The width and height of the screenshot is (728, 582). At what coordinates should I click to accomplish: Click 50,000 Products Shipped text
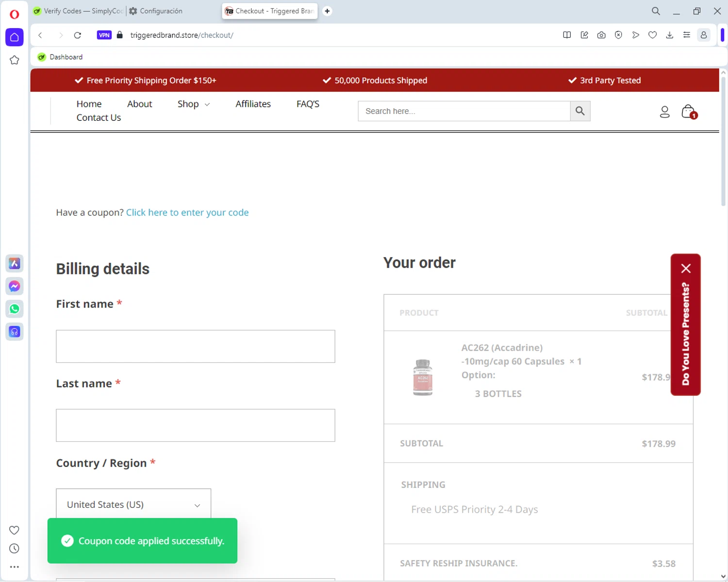coord(381,81)
